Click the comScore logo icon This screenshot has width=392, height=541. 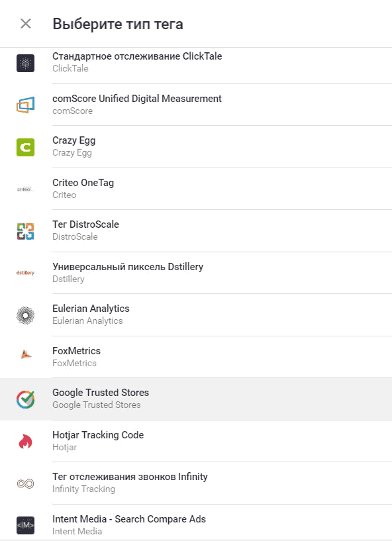point(26,105)
